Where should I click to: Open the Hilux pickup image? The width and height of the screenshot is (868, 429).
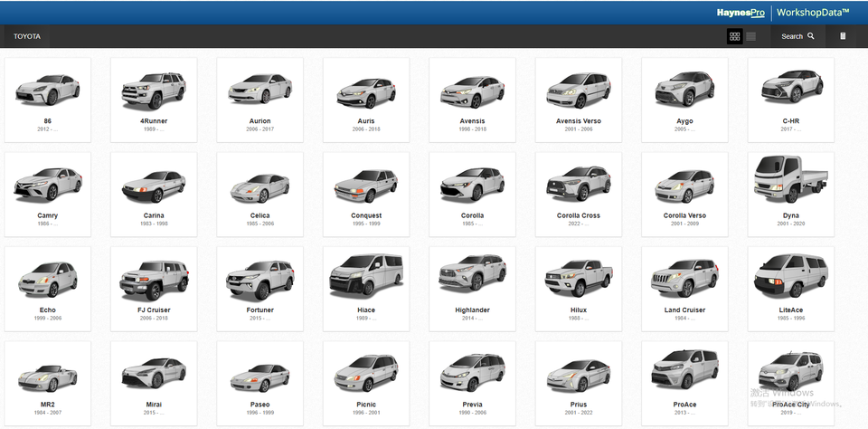tap(578, 275)
